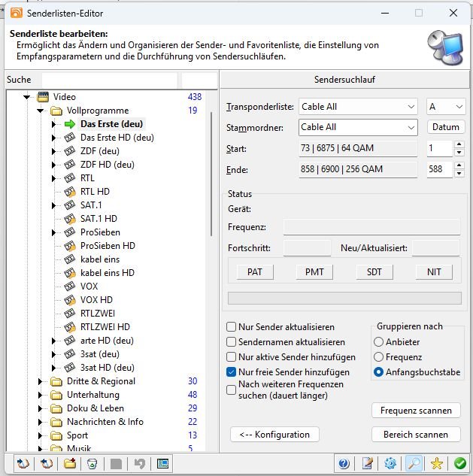The image size is (473, 476).
Task: Click the filmstrip icon of ProSieben HD
Action: pos(70,246)
